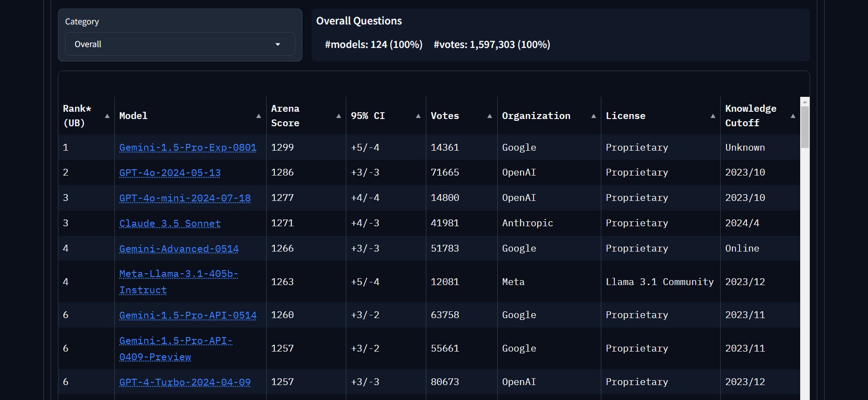Sort by the Votes column arrow

[490, 116]
